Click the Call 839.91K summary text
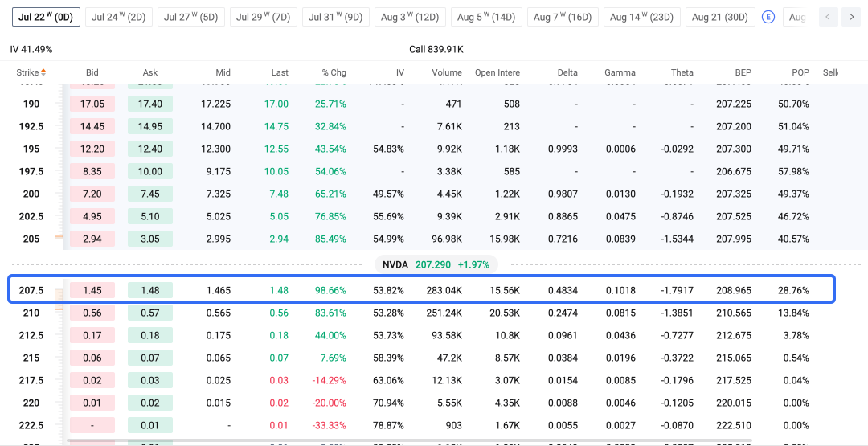Viewport: 868px width, 446px height. [436, 49]
